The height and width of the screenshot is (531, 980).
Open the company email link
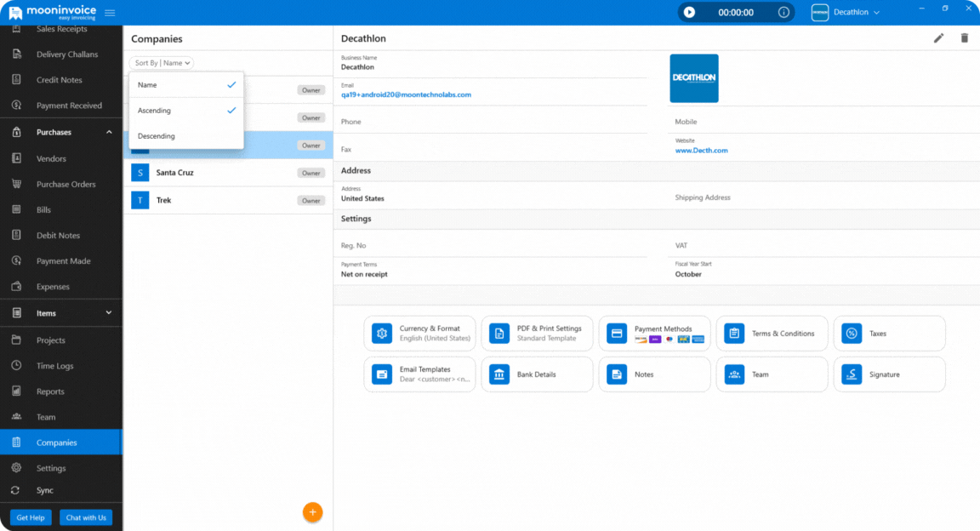coord(407,95)
